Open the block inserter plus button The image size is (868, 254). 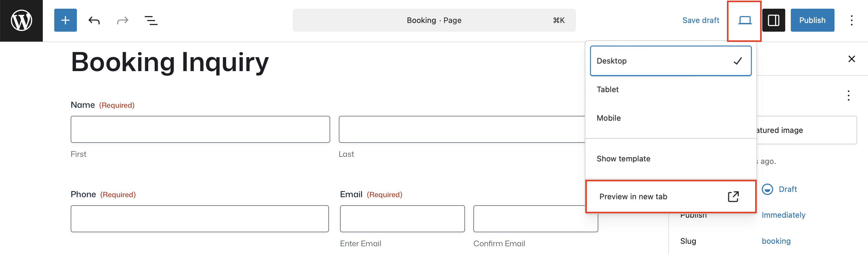[65, 20]
